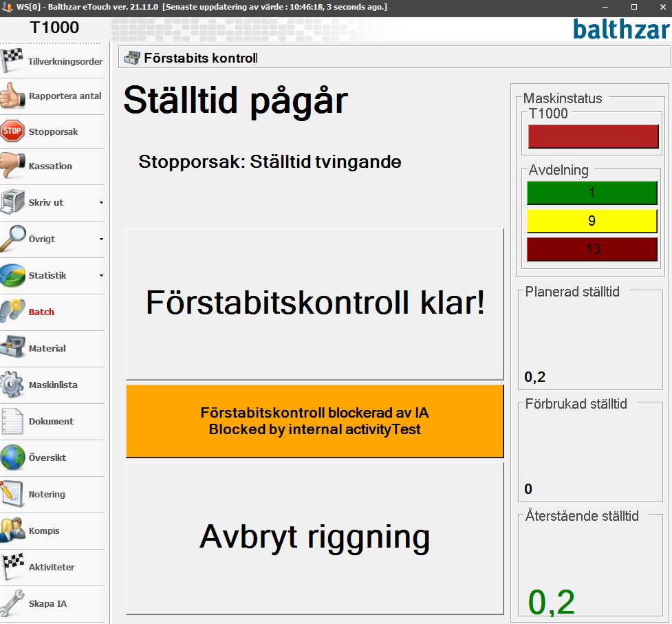
Task: Minimize the Balthzar eTouch window
Action: [605, 8]
